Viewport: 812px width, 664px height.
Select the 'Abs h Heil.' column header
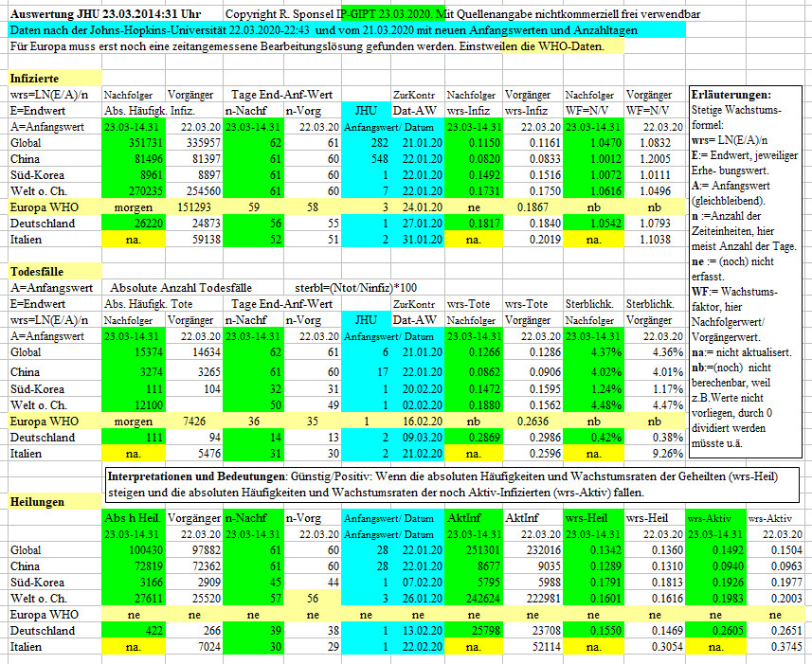pyautogui.click(x=134, y=517)
